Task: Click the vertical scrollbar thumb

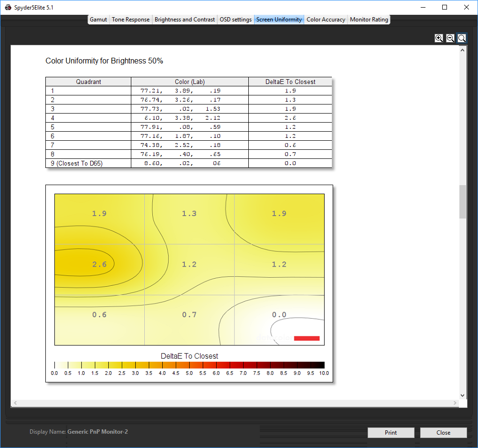Action: (x=462, y=202)
